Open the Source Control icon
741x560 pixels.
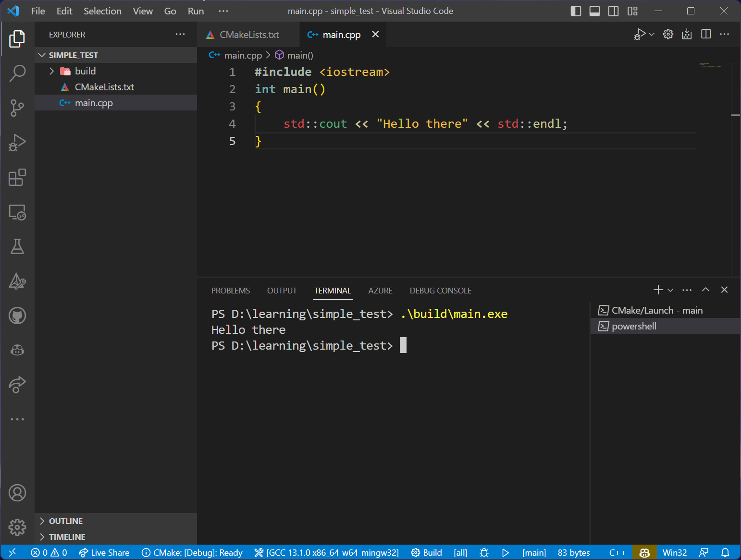click(17, 108)
